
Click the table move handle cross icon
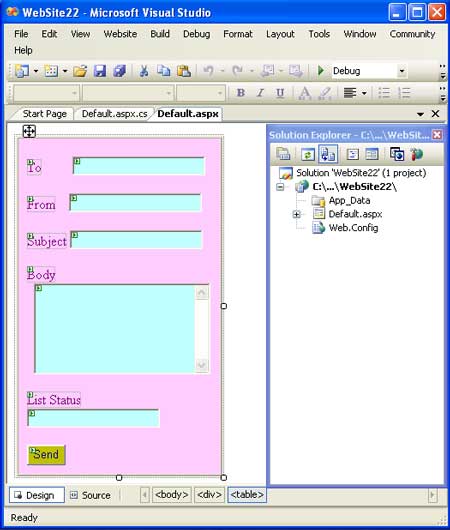[29, 131]
